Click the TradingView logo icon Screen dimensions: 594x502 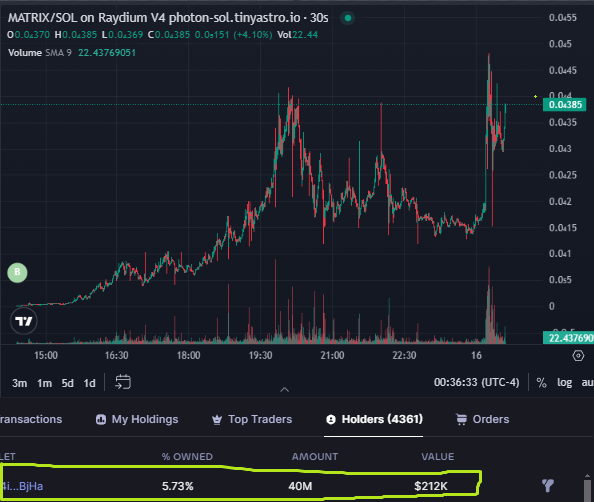tap(23, 321)
